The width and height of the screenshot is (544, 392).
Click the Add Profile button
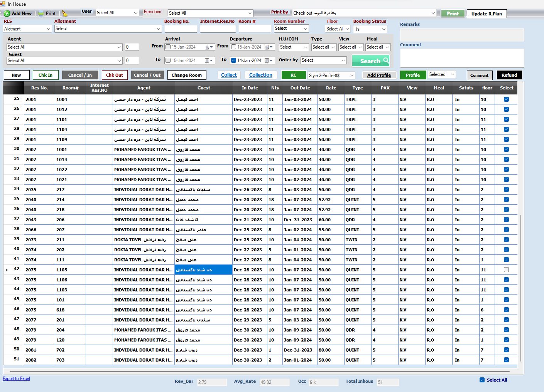click(379, 75)
